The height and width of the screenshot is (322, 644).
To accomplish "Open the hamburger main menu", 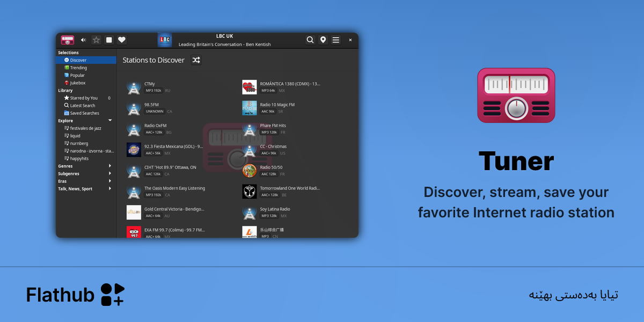I will [336, 40].
